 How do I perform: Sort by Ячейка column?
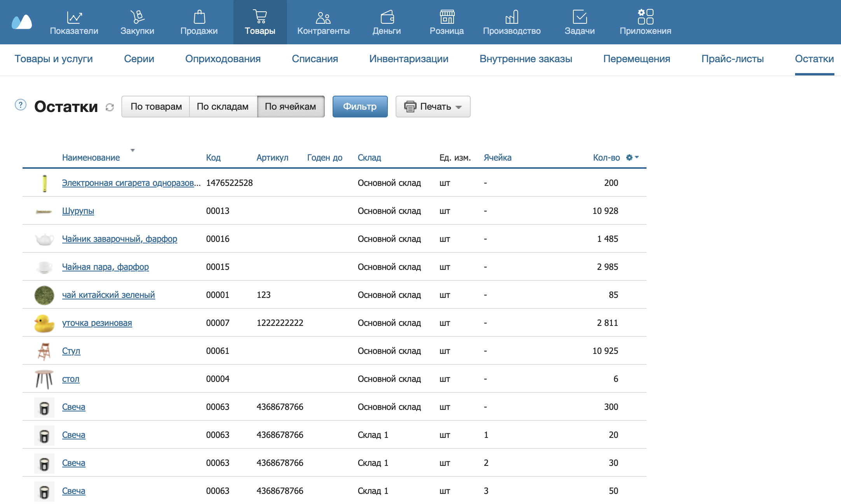[498, 157]
